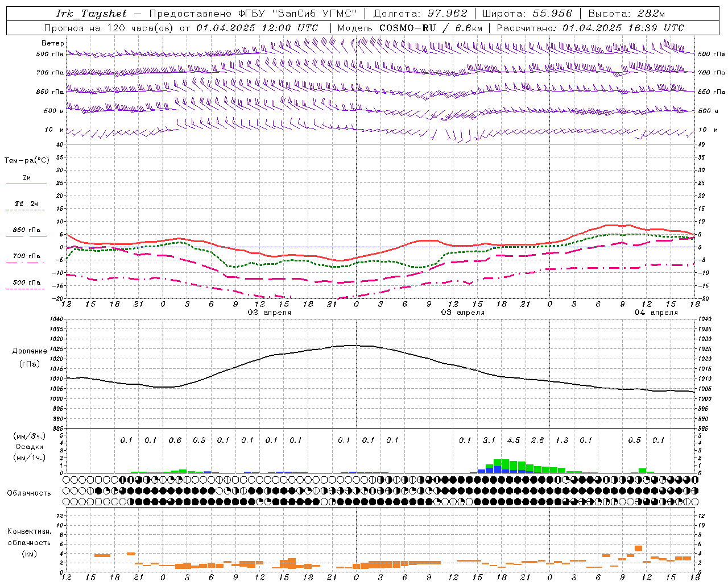Click the 0.5 precipitation value
Screen dimensions: 728x582
tap(634, 440)
